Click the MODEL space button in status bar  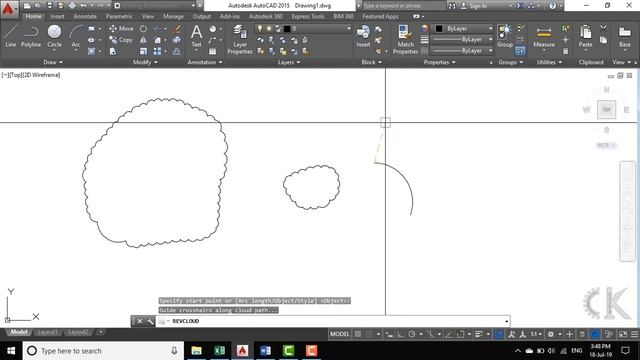340,334
